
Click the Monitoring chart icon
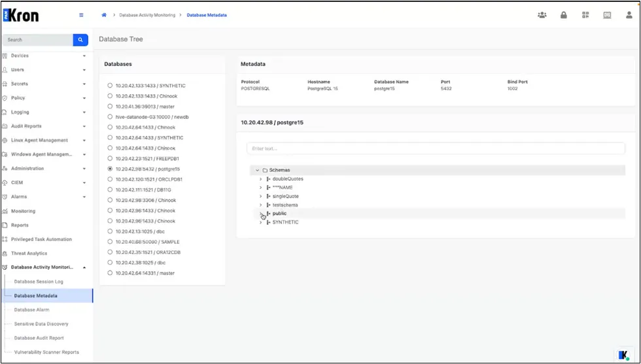5,211
